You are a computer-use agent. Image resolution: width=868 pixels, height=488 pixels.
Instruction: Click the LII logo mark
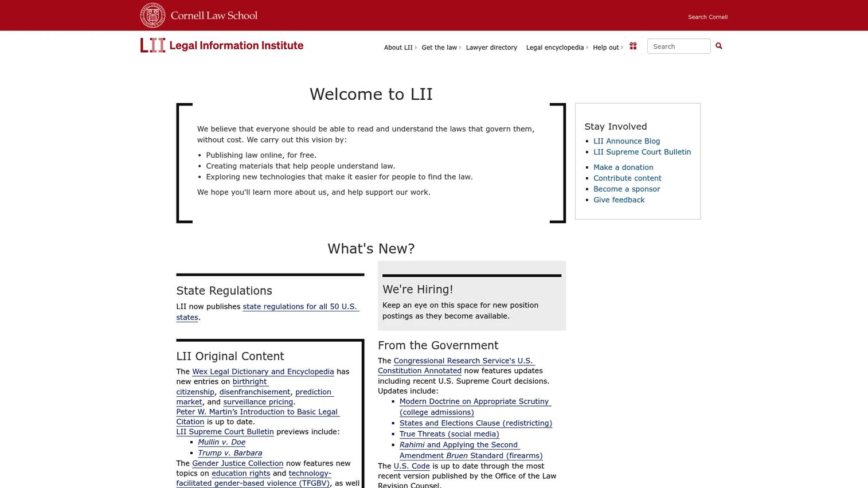[x=153, y=45]
